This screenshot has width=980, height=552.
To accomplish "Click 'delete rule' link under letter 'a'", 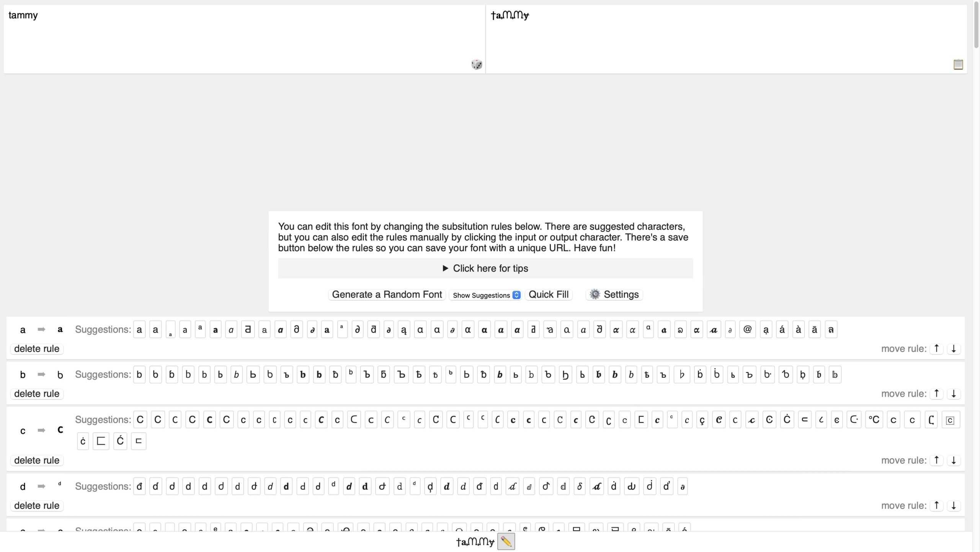I will click(36, 348).
